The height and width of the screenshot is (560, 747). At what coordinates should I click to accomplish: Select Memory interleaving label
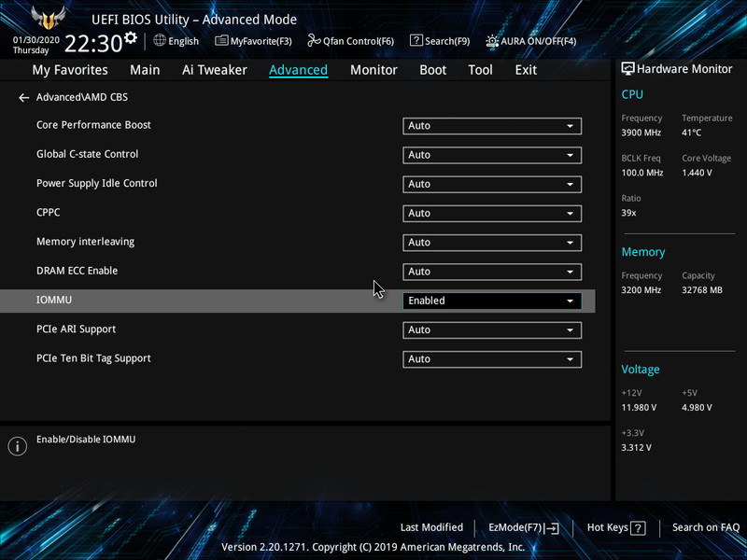tap(85, 242)
